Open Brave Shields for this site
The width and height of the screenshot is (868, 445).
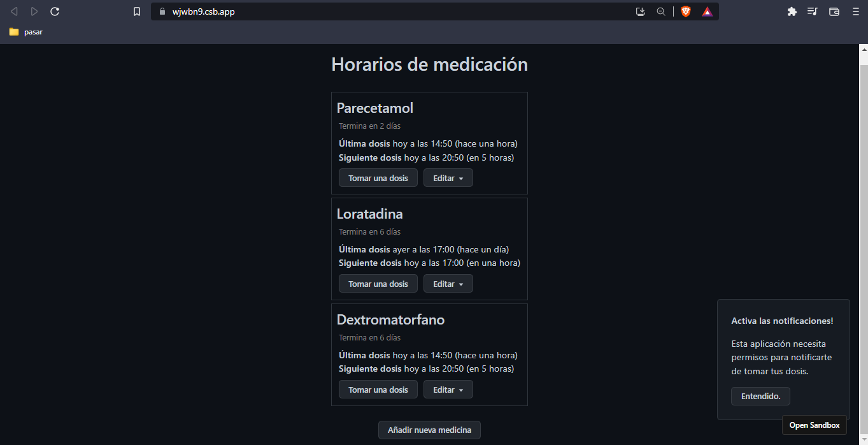point(685,11)
